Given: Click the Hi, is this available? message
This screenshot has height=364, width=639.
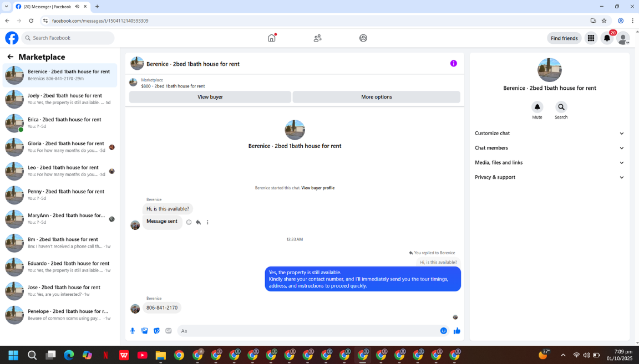Looking at the screenshot, I should coord(168,209).
